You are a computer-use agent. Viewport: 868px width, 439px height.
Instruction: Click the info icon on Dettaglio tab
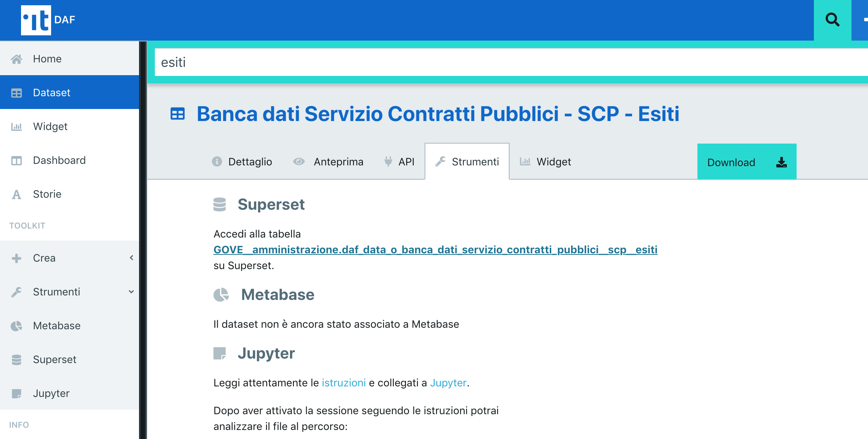(217, 162)
